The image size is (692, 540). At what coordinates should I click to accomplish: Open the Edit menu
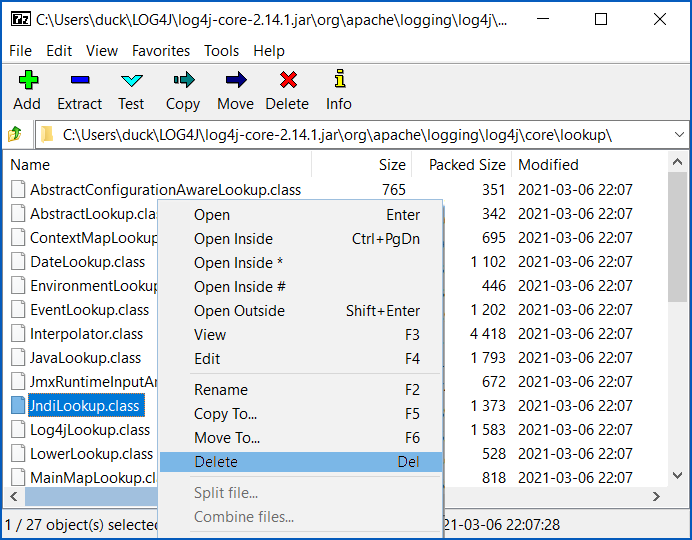[x=59, y=51]
